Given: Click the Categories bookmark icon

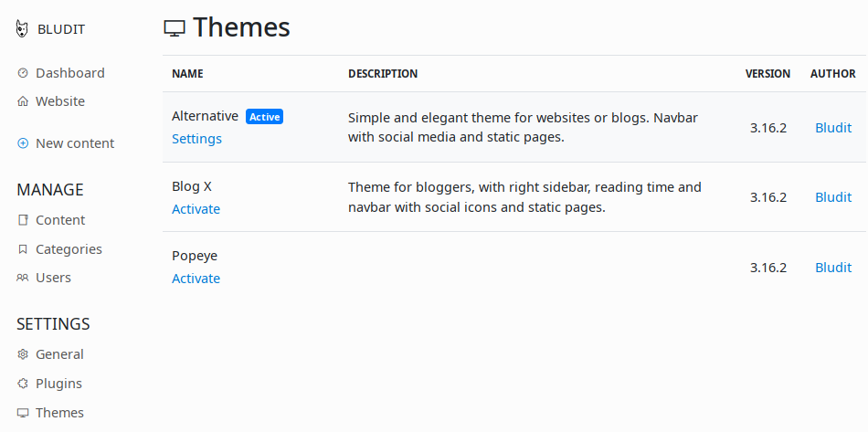Looking at the screenshot, I should pos(23,249).
